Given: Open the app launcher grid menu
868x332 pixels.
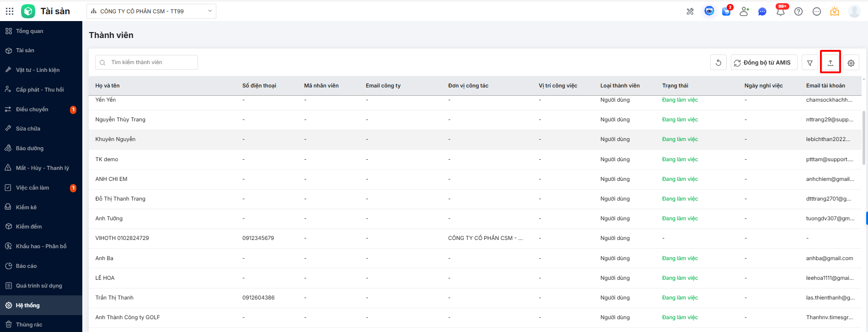Looking at the screenshot, I should [10, 11].
